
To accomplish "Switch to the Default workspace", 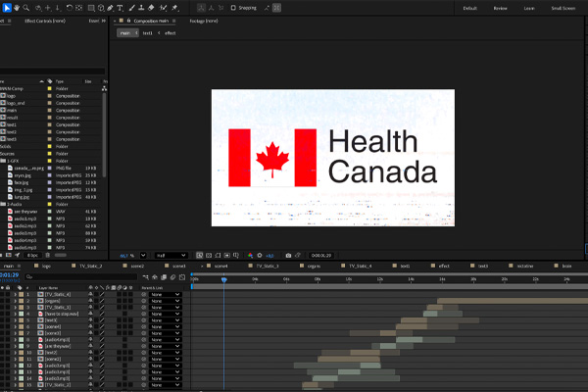I will tap(469, 8).
